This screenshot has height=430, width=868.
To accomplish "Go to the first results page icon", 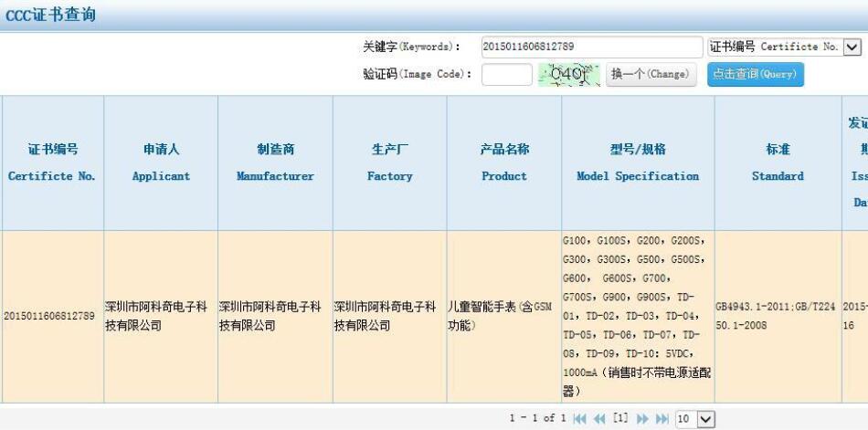I will (x=579, y=418).
